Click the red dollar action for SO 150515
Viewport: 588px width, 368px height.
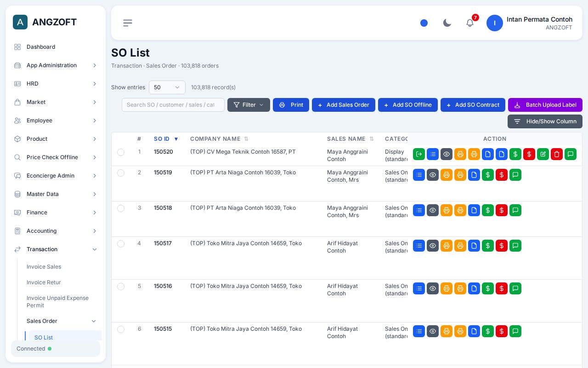pyautogui.click(x=502, y=331)
